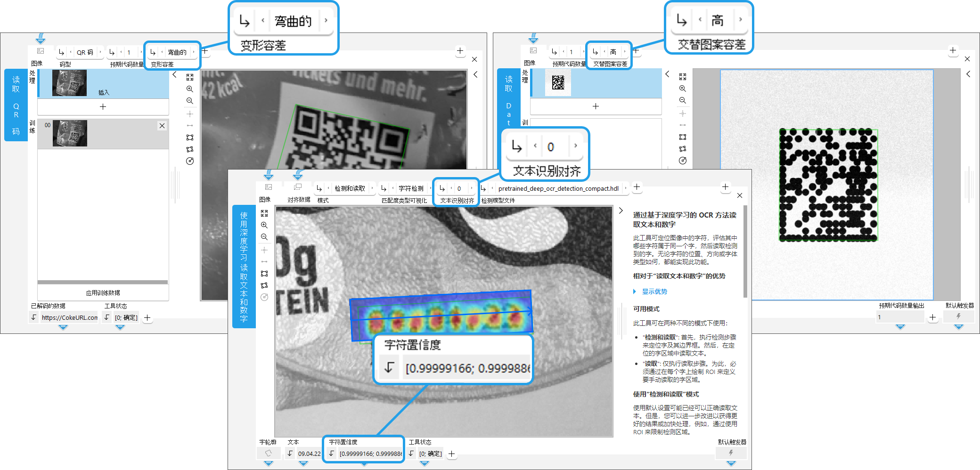Click the 应用训练数据 button
The width and height of the screenshot is (980, 470).
point(103,293)
